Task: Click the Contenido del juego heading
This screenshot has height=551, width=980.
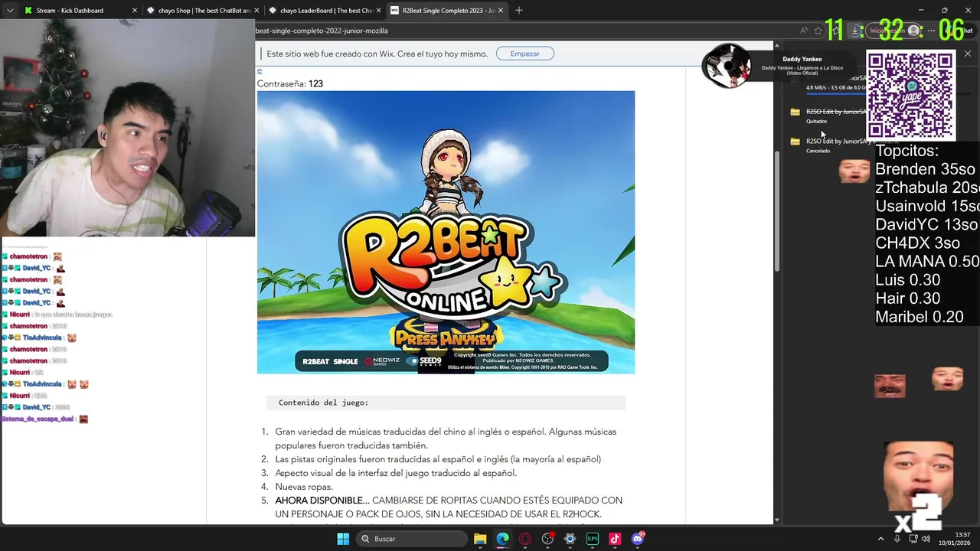Action: coord(323,403)
